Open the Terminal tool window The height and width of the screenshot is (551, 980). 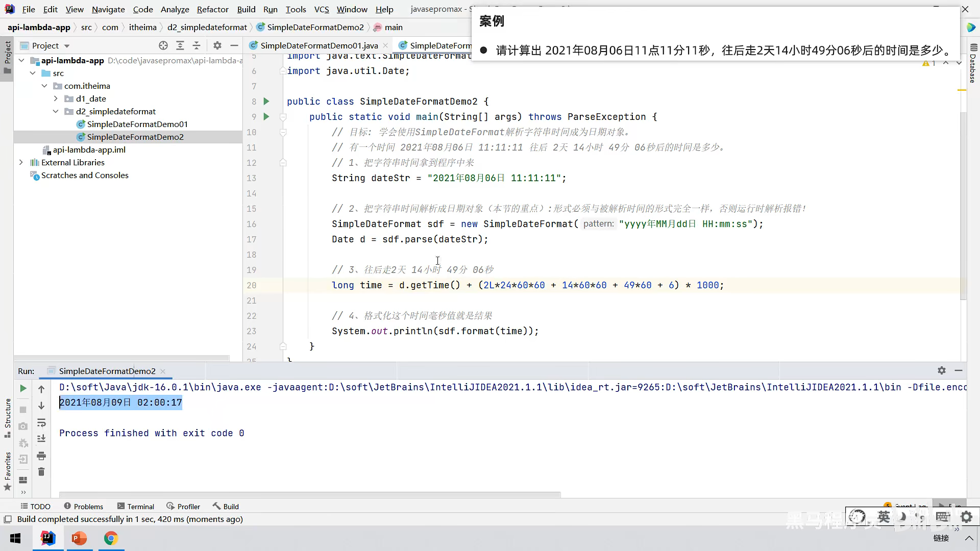[135, 507]
